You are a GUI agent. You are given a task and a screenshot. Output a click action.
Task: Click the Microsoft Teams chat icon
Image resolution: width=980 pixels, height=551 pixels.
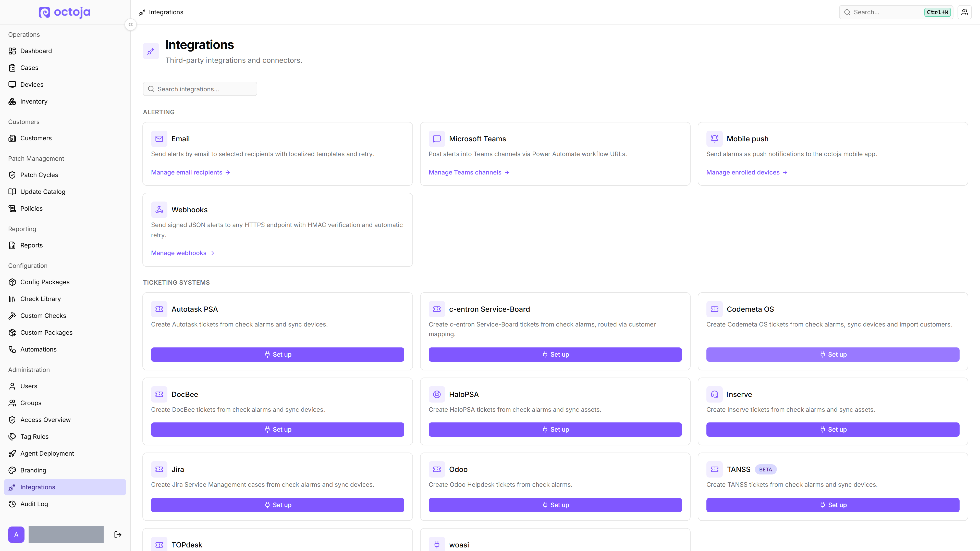click(437, 139)
